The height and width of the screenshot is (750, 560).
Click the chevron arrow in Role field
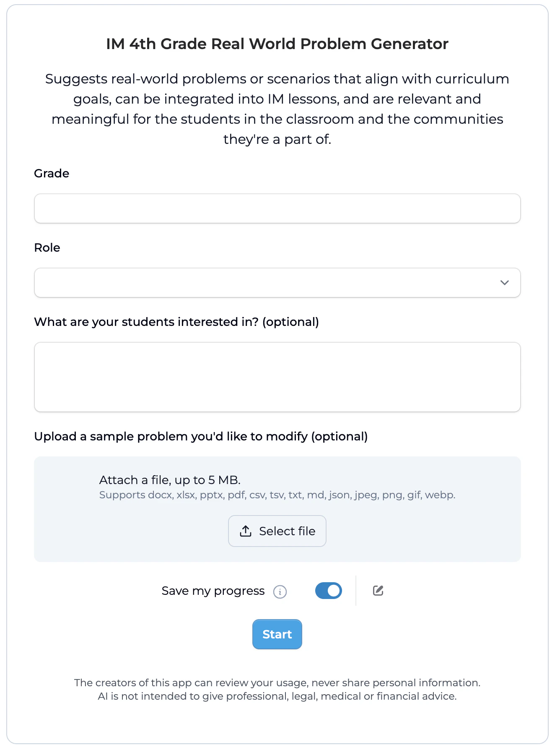505,283
